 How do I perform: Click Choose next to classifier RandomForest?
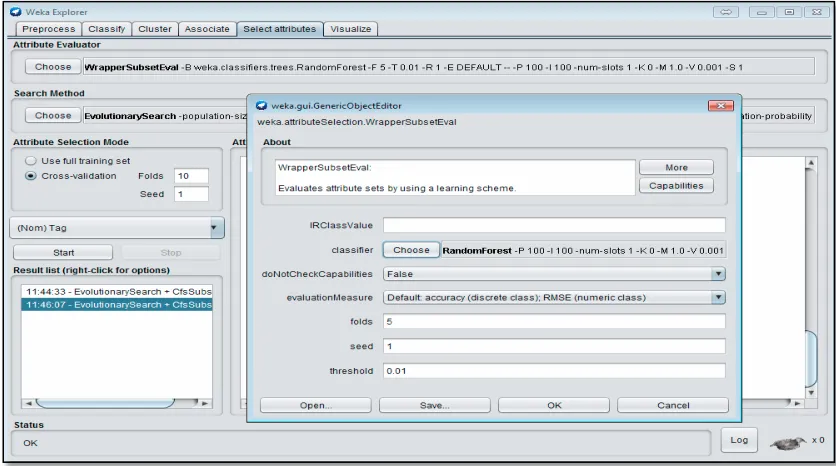tap(411, 250)
